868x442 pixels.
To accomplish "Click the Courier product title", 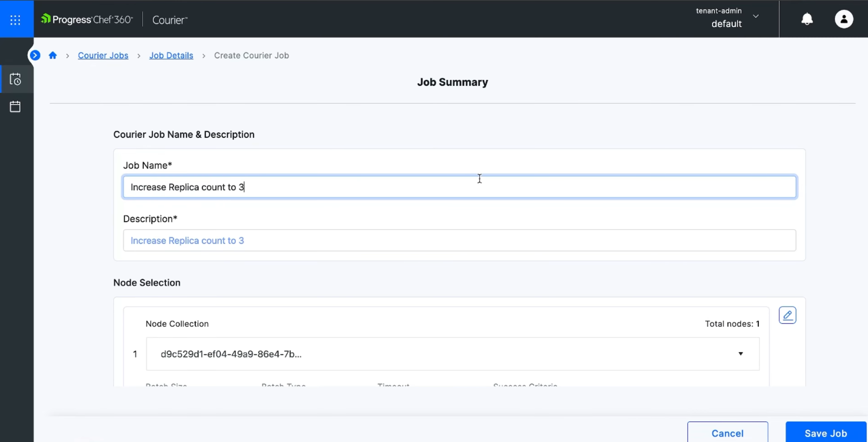I will coord(170,20).
